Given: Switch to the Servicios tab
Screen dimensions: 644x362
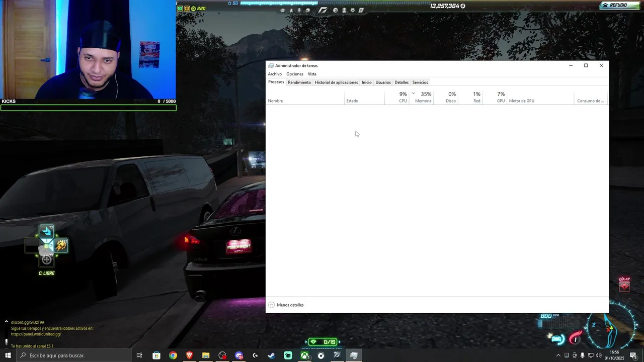Looking at the screenshot, I should click(x=420, y=82).
